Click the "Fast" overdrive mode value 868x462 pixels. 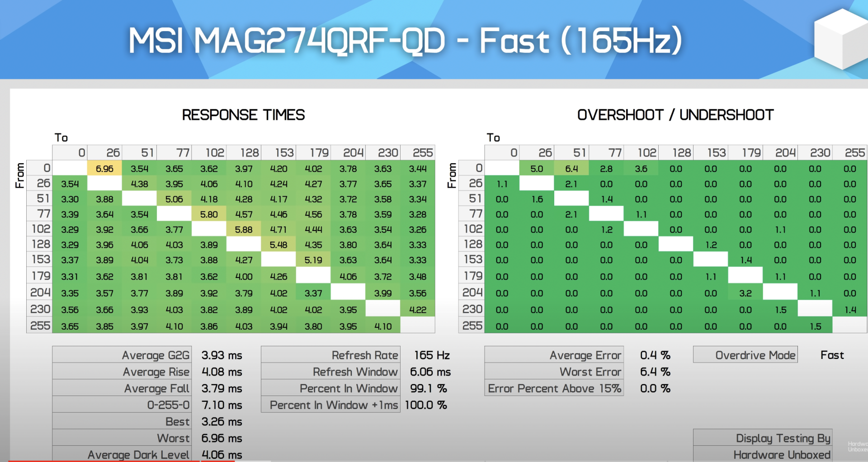832,355
